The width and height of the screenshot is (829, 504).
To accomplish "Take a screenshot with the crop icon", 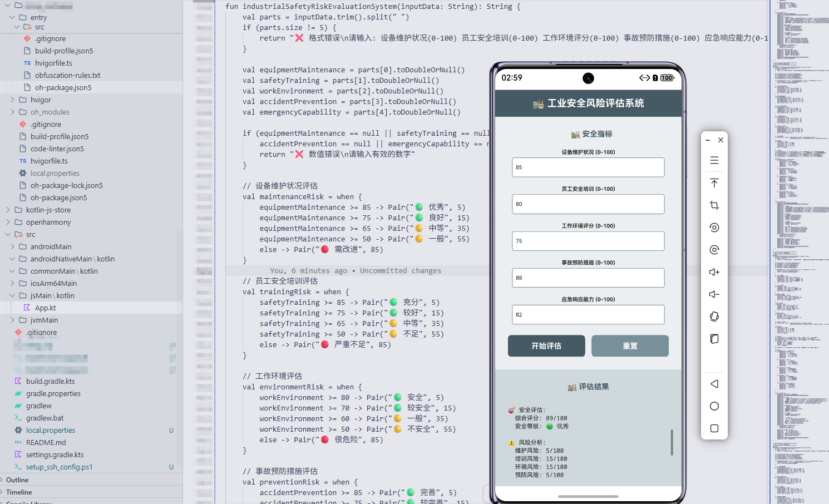I will point(714,205).
